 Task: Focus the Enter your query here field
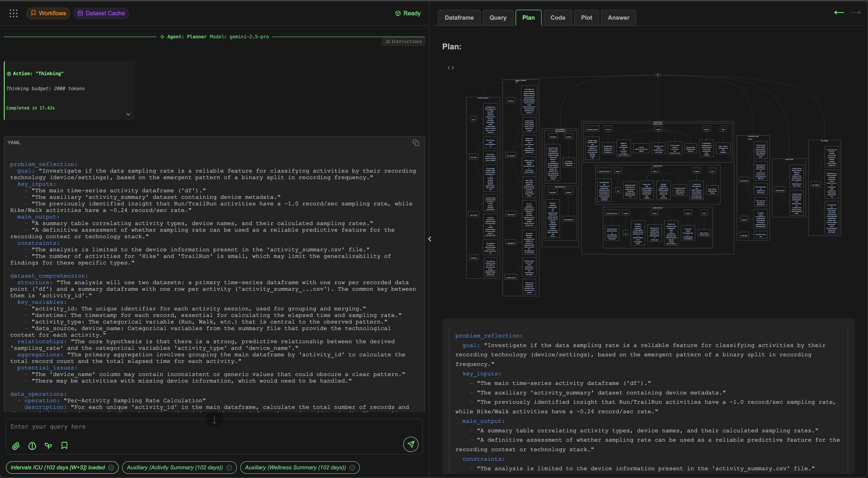tap(202, 427)
